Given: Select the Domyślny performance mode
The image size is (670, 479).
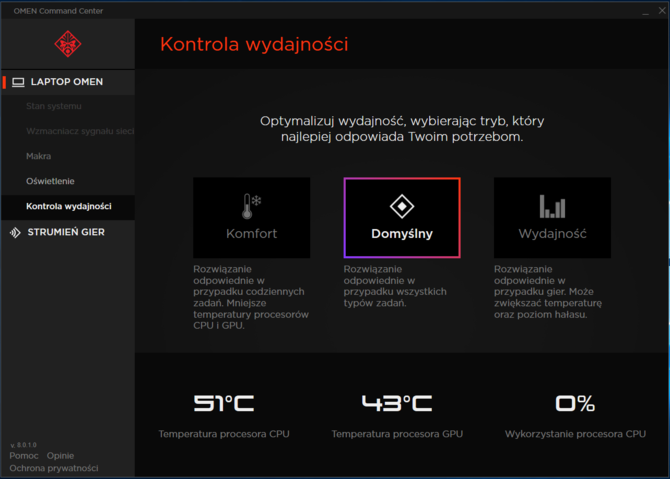Looking at the screenshot, I should click(x=402, y=217).
